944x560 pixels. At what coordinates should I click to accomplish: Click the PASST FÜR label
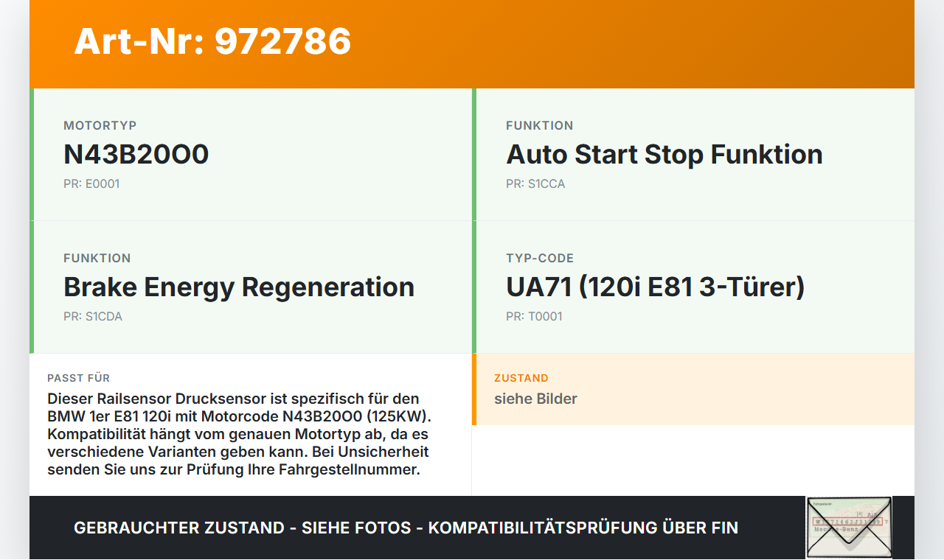point(79,378)
